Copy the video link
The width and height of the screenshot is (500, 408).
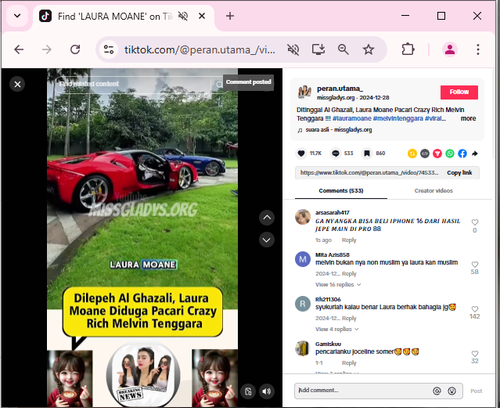click(459, 173)
